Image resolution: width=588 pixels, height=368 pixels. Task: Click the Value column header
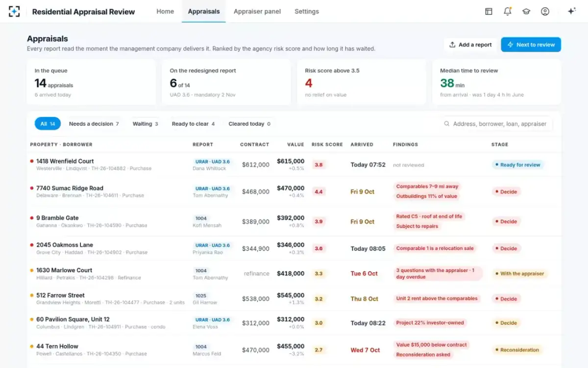[x=296, y=145]
